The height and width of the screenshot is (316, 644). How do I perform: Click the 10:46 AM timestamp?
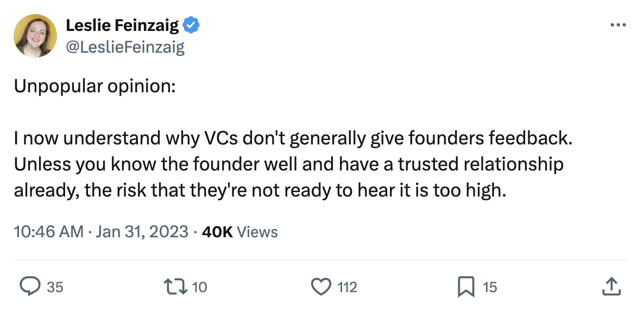pos(49,232)
